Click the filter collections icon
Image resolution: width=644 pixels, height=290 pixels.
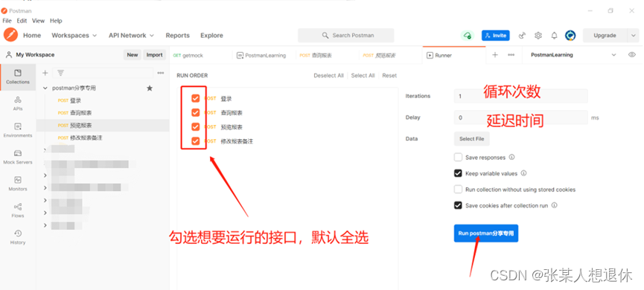[x=60, y=73]
